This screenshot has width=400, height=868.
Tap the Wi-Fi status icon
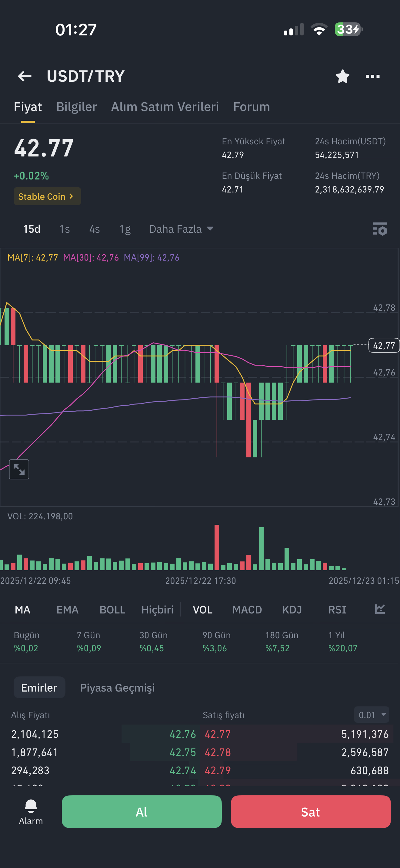pyautogui.click(x=319, y=29)
